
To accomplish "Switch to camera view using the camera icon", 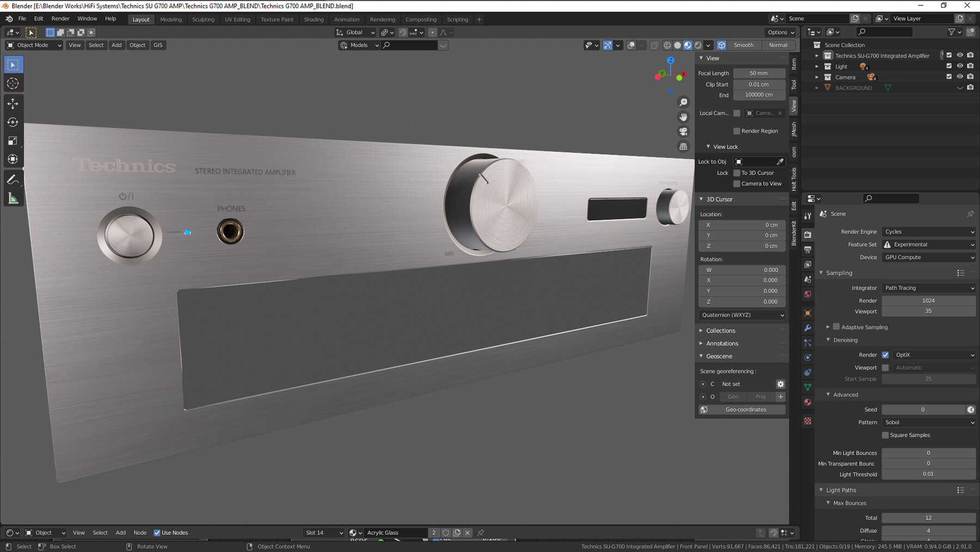I will (x=683, y=131).
